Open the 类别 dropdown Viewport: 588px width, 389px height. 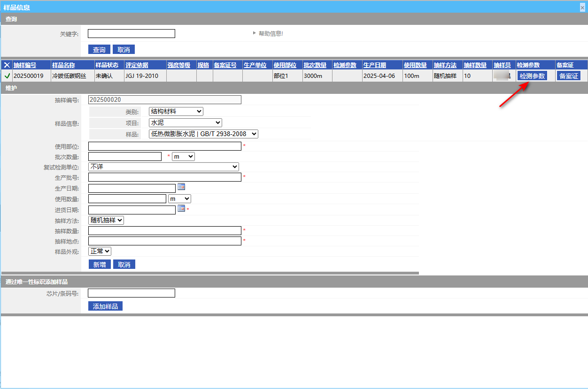point(176,111)
